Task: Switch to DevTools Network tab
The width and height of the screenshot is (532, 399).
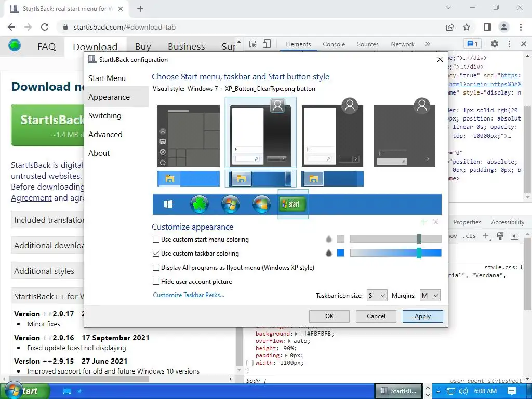Action: point(403,44)
